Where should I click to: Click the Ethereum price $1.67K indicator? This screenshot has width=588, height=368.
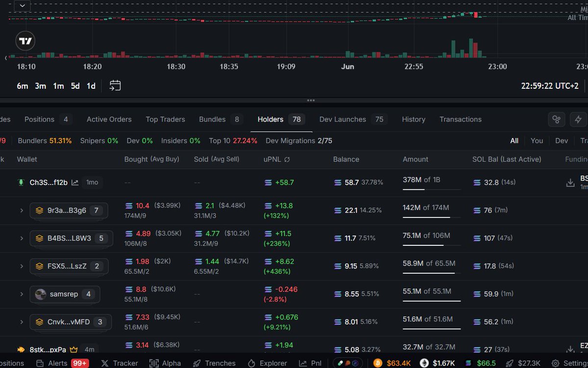pyautogui.click(x=438, y=363)
